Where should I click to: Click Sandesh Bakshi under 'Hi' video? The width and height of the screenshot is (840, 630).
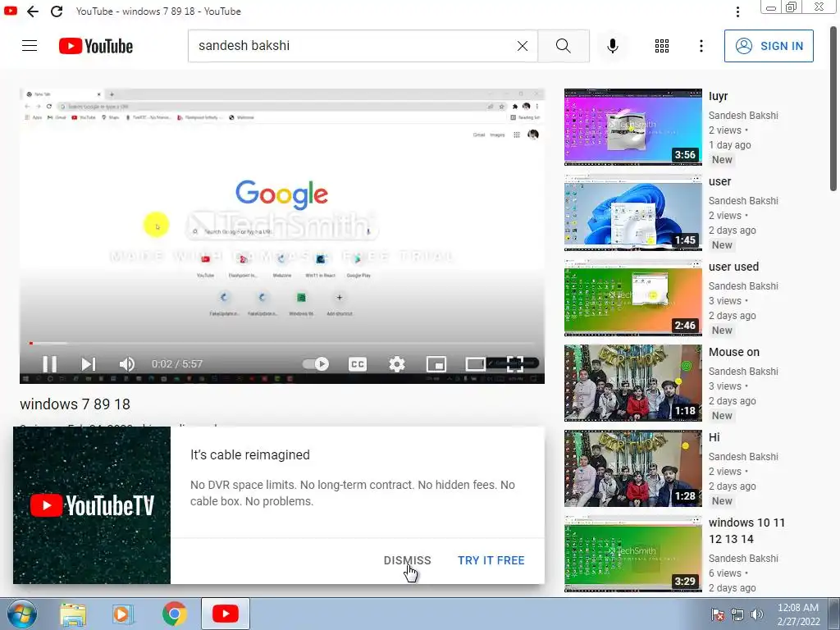click(x=743, y=456)
